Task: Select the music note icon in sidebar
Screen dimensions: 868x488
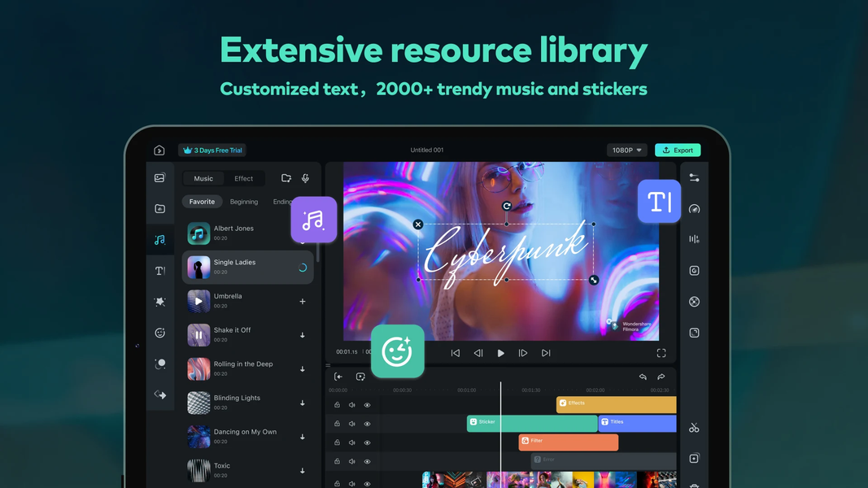Action: click(160, 240)
